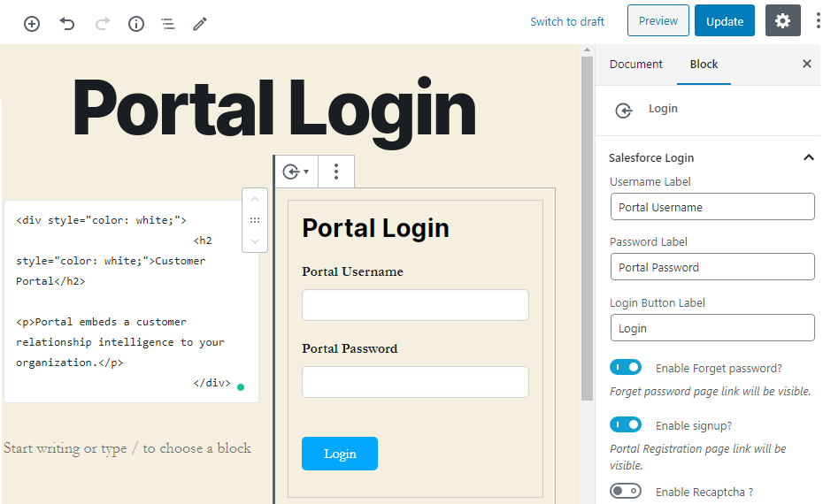Image resolution: width=823 pixels, height=504 pixels.
Task: Disable the Enable Forget password toggle
Action: (626, 368)
